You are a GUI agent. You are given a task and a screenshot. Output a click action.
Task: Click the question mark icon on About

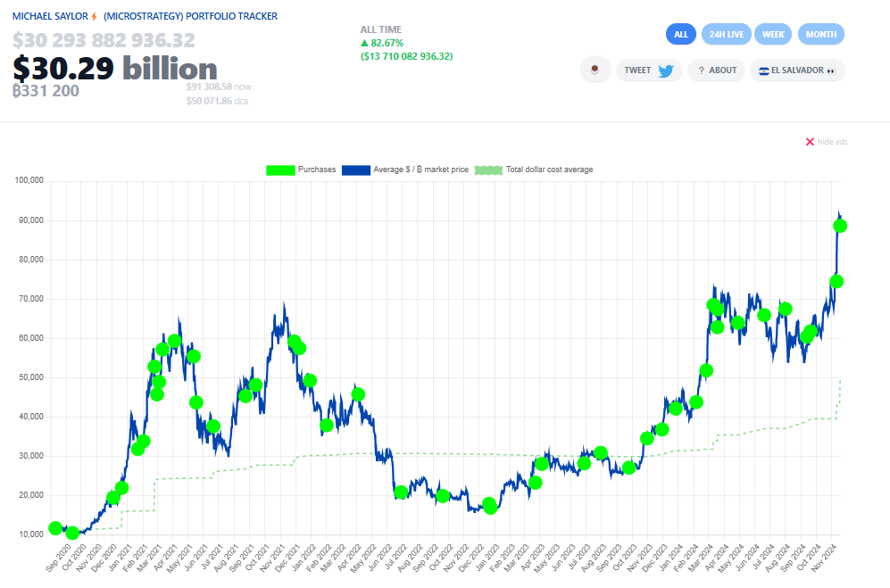point(700,70)
